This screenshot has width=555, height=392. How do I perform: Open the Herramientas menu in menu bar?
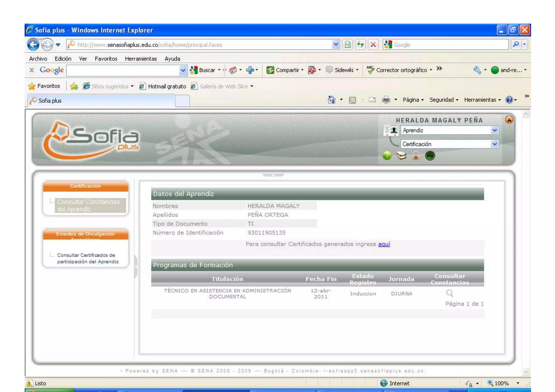pos(141,59)
